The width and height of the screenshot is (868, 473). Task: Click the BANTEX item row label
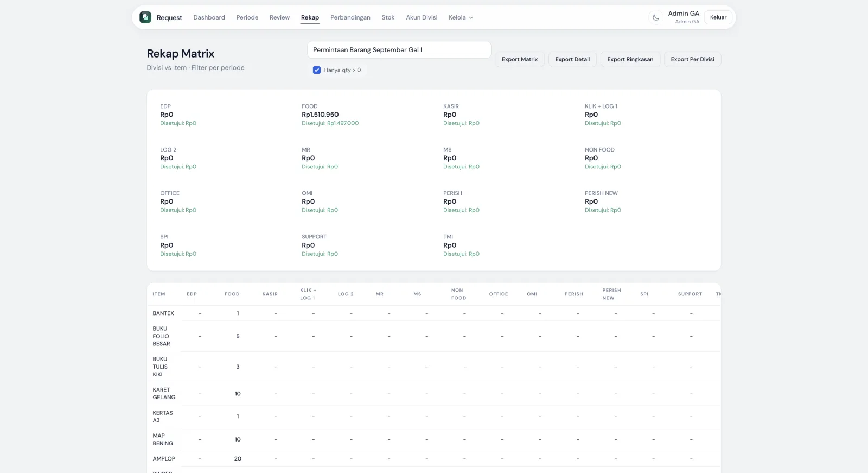[163, 313]
